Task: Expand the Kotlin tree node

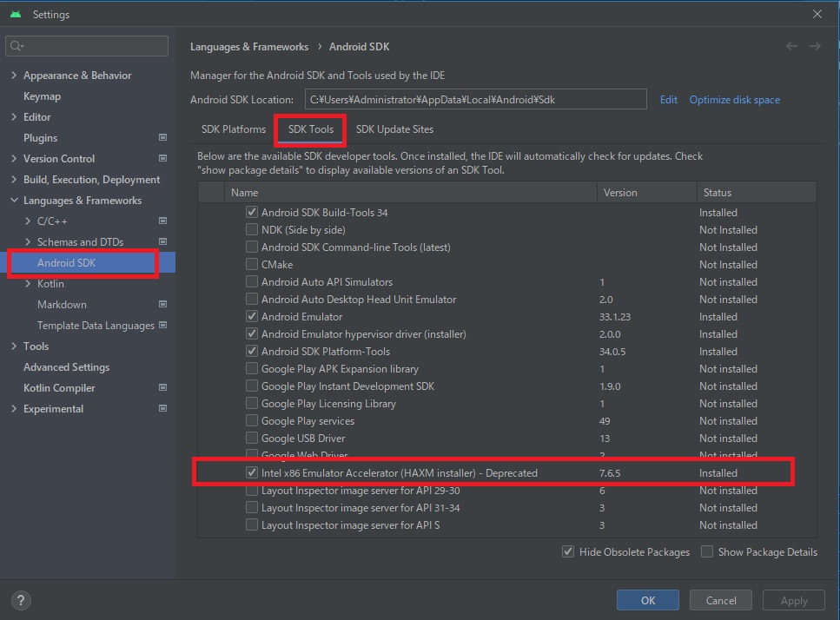Action: point(28,284)
